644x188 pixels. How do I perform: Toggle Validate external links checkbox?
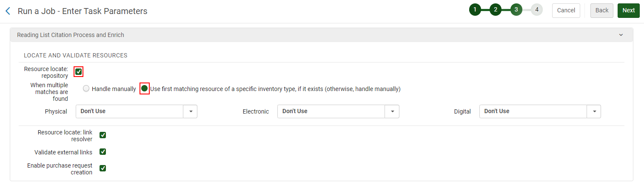click(x=103, y=152)
